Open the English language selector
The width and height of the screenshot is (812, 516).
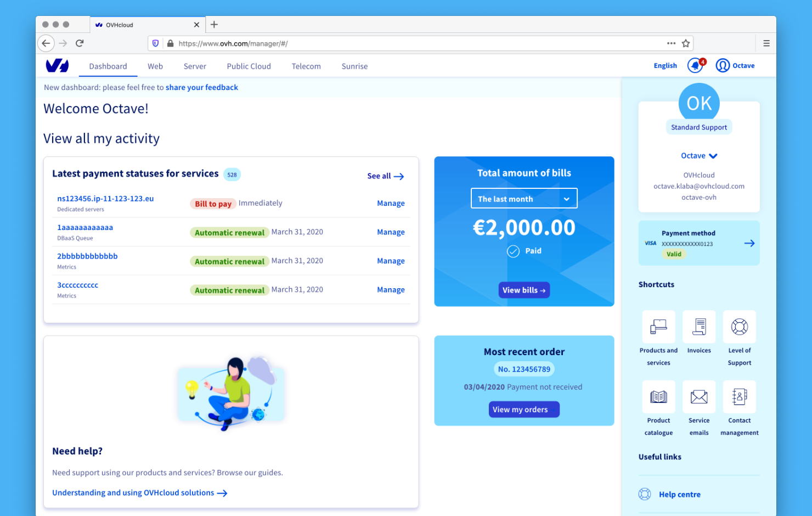665,65
